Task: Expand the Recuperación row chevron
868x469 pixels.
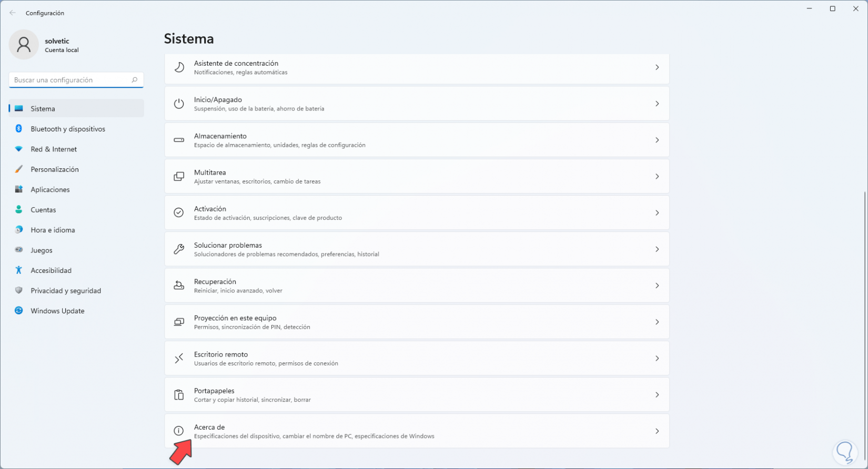Action: [657, 286]
